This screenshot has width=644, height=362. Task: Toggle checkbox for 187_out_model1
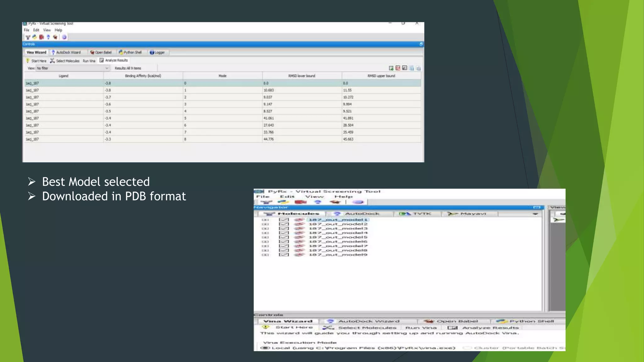click(x=284, y=220)
